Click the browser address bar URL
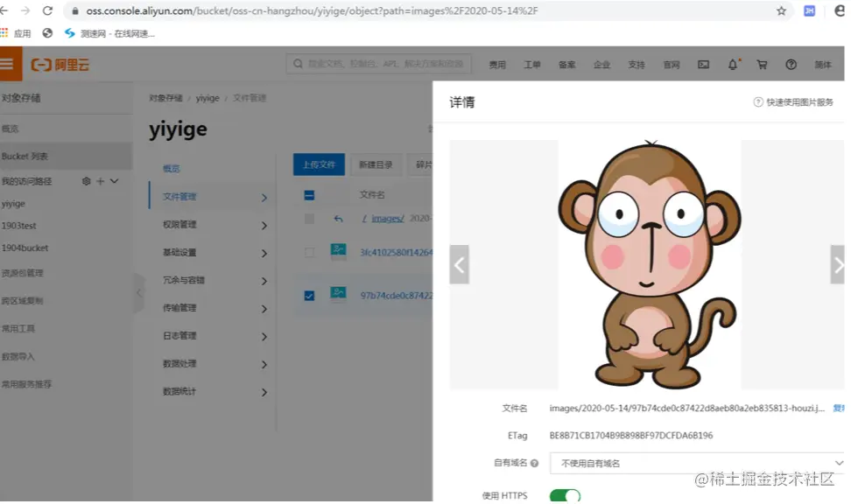Screen dimensions: 851x504 pos(312,10)
